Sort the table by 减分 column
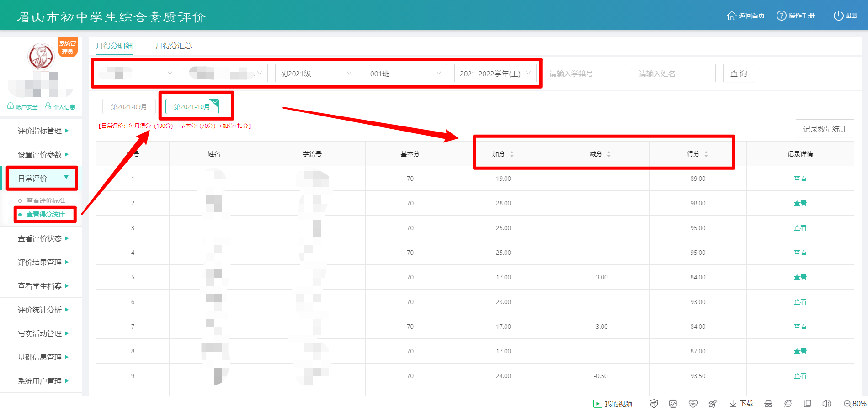868x411 pixels. (609, 154)
